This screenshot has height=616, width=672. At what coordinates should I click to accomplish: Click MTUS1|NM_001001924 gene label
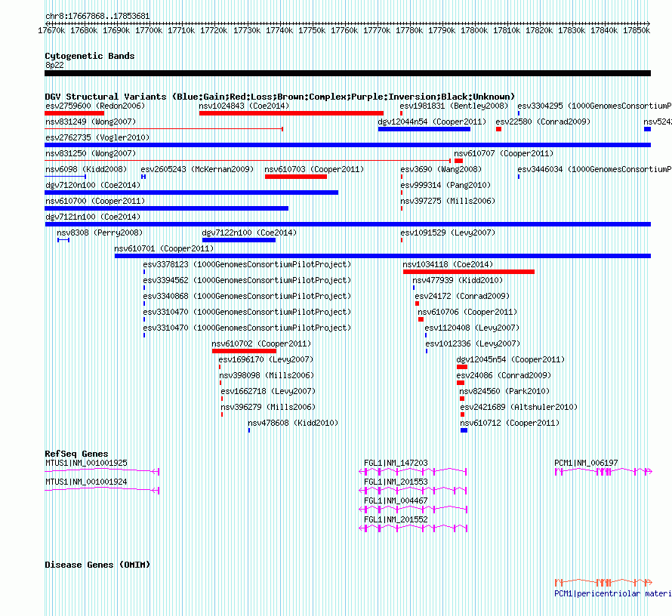click(x=87, y=482)
